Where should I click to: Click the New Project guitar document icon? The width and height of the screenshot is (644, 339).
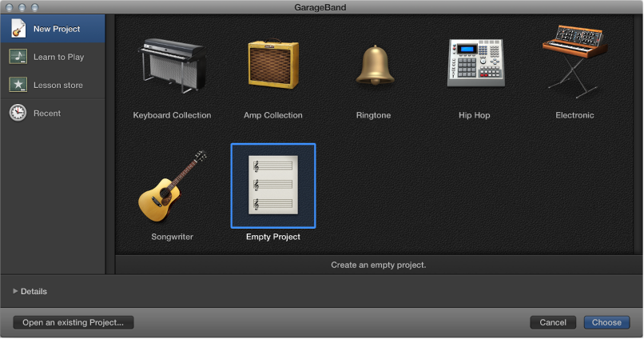18,28
